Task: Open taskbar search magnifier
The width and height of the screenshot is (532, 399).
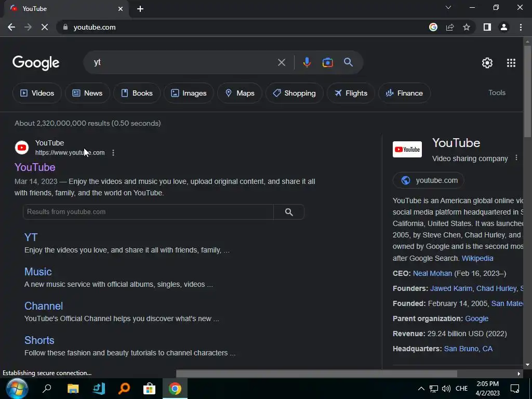Action: pos(46,389)
